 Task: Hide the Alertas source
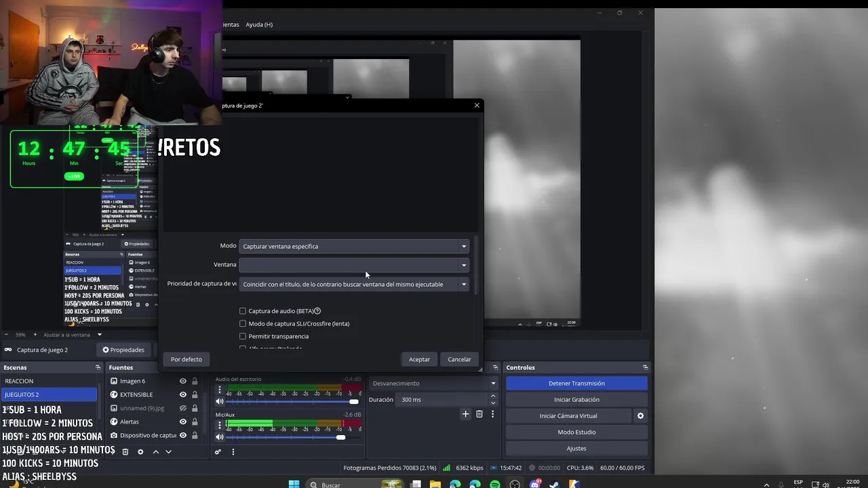point(182,422)
